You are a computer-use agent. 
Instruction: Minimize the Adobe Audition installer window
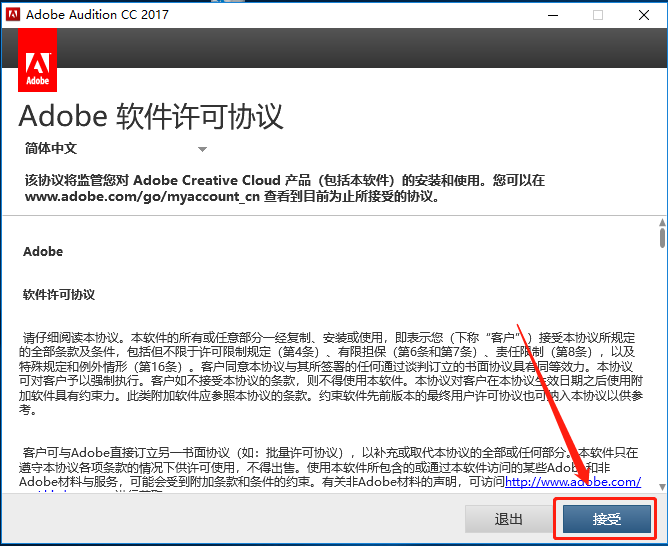pyautogui.click(x=553, y=15)
